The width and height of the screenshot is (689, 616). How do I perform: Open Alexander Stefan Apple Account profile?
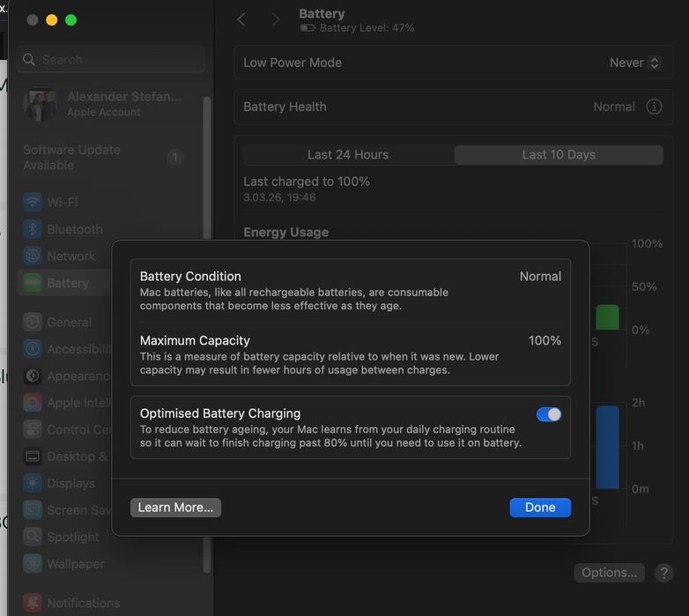(106, 104)
